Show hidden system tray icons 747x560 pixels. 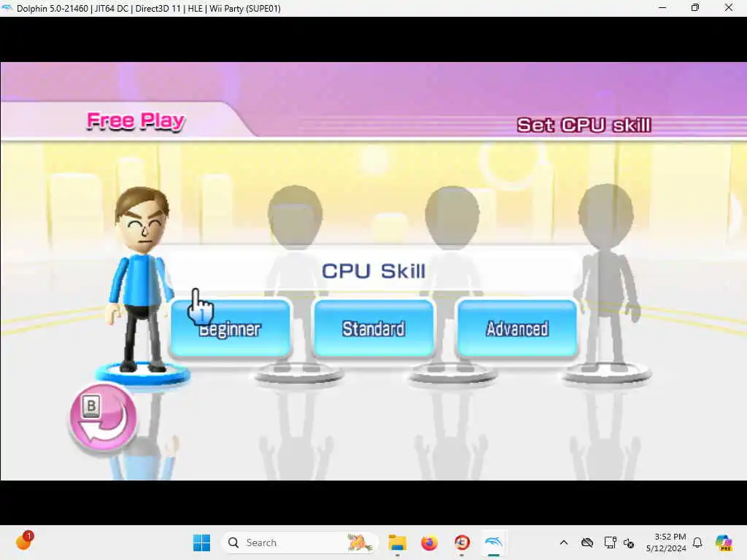564,542
